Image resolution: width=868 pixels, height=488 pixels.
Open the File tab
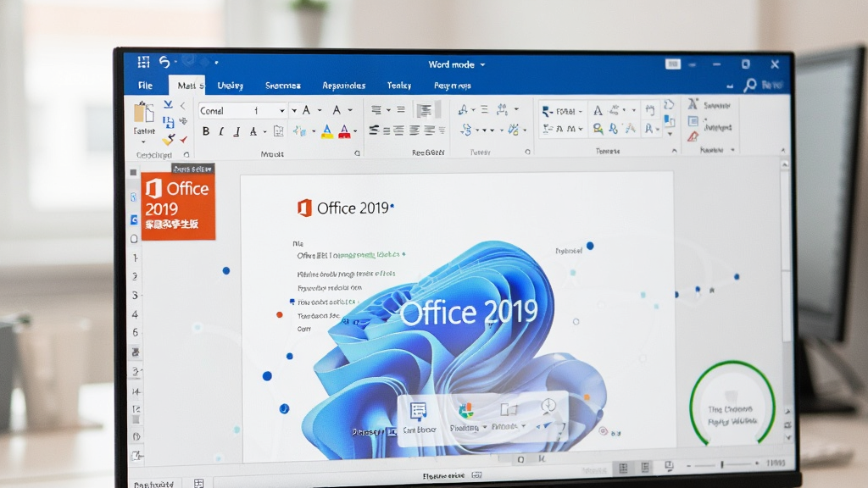pyautogui.click(x=146, y=86)
